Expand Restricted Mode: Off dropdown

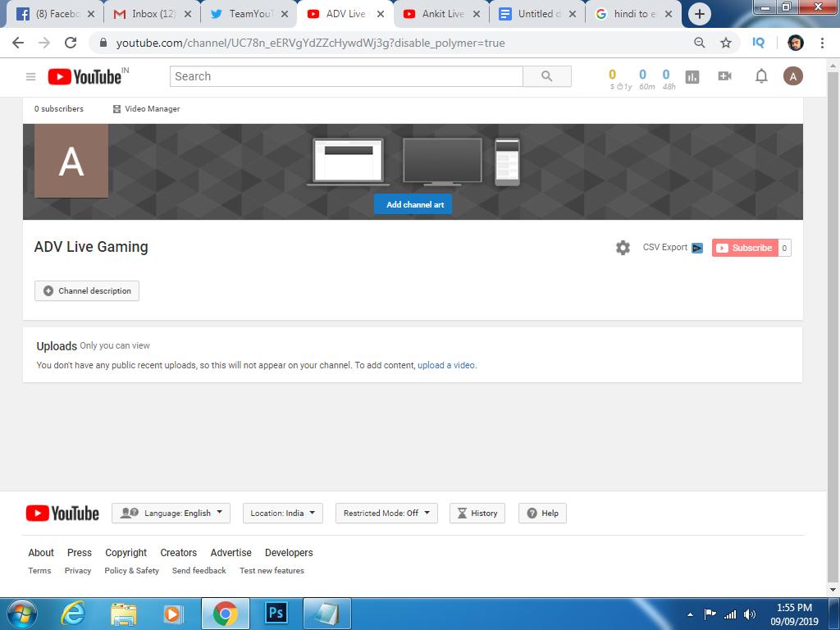pyautogui.click(x=386, y=514)
